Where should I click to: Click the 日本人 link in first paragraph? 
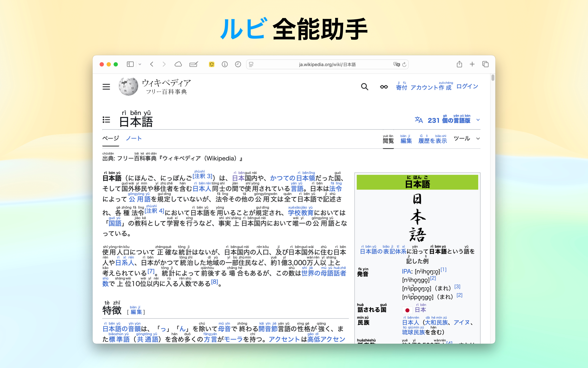click(202, 188)
